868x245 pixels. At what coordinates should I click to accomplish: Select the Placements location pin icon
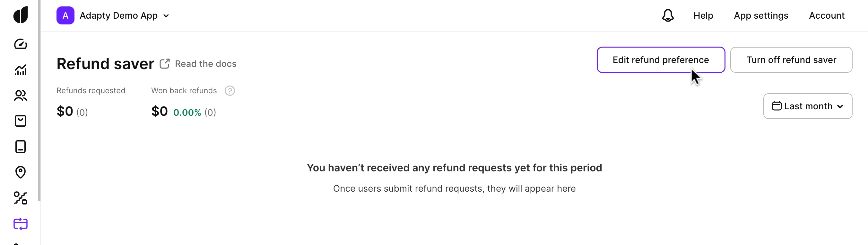21,172
